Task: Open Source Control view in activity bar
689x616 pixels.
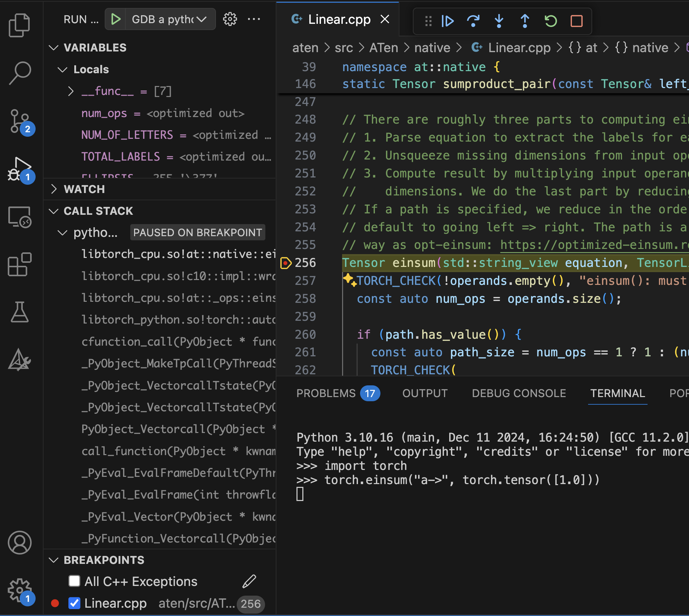Action: coord(20,122)
